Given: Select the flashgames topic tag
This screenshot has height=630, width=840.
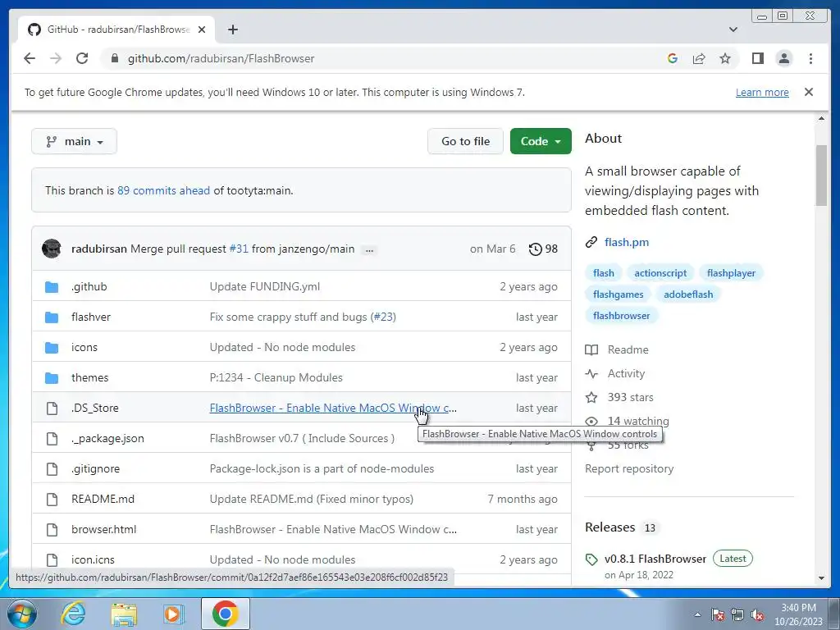Looking at the screenshot, I should pos(618,294).
